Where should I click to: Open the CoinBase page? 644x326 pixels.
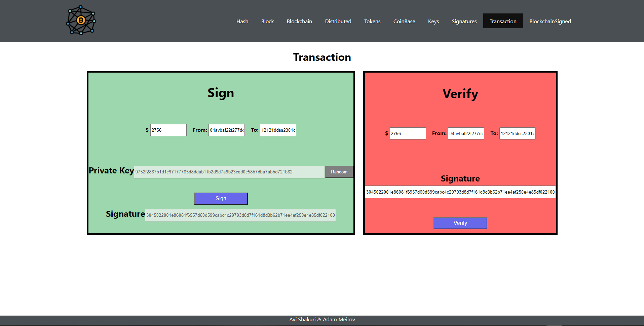[x=404, y=21]
